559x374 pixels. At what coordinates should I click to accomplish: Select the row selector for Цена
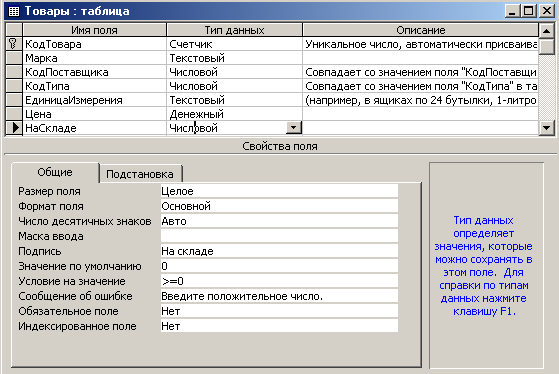tap(14, 114)
